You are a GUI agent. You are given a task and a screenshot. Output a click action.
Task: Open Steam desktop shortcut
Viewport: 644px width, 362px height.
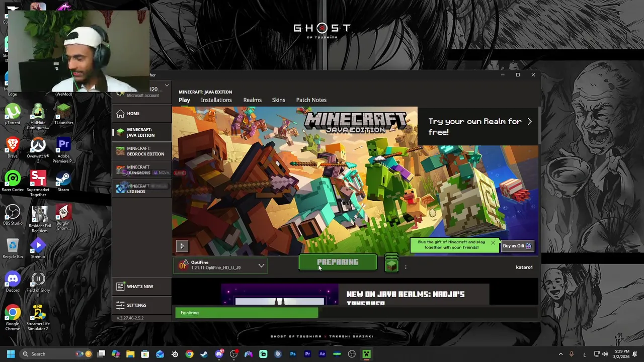click(63, 182)
